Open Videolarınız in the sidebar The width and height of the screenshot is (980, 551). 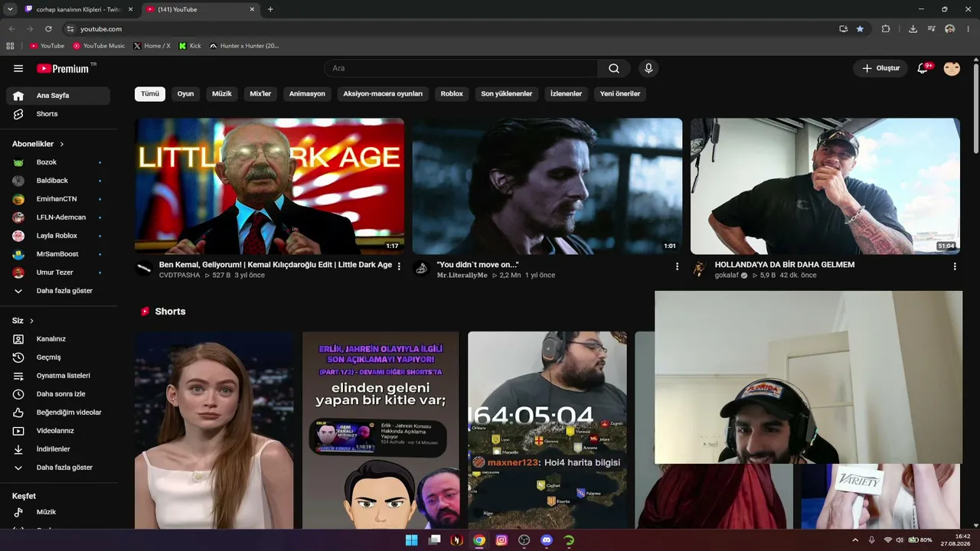pos(58,431)
